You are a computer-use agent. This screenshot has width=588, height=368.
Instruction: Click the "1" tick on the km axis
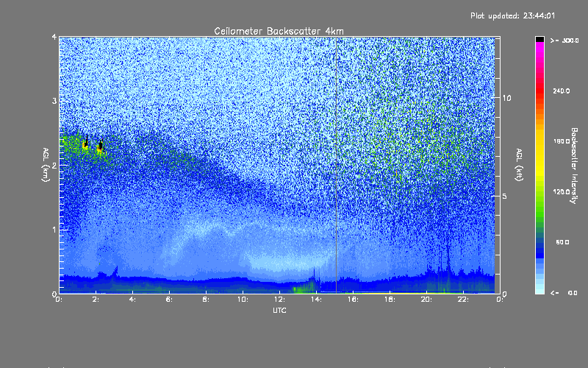click(54, 230)
